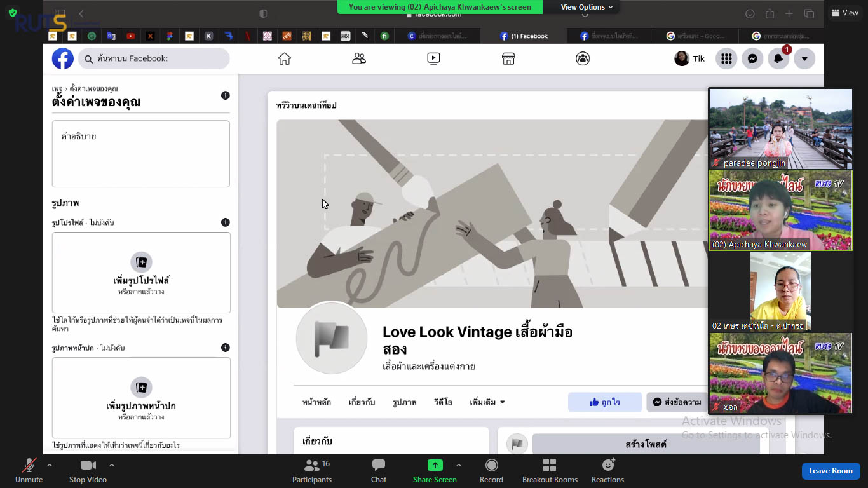Click the พรีวิวบนเดสก์ท็อป preview label
The width and height of the screenshot is (868, 488).
coord(306,105)
